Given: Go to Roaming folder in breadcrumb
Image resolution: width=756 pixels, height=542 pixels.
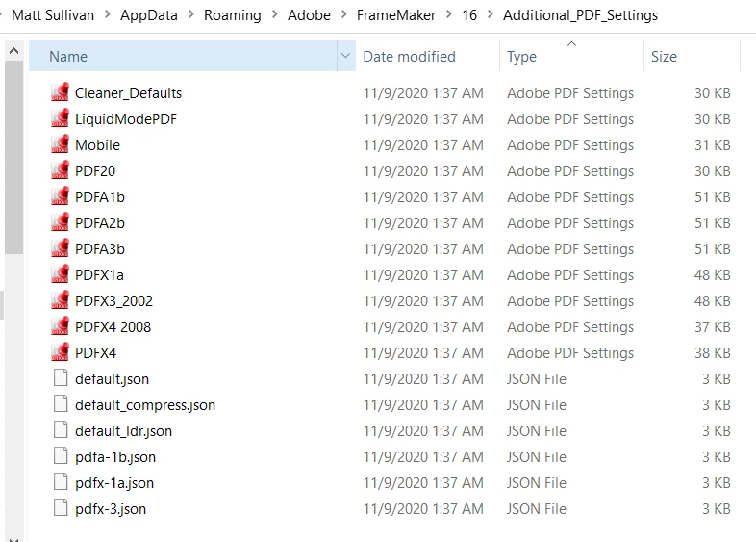Looking at the screenshot, I should [233, 15].
